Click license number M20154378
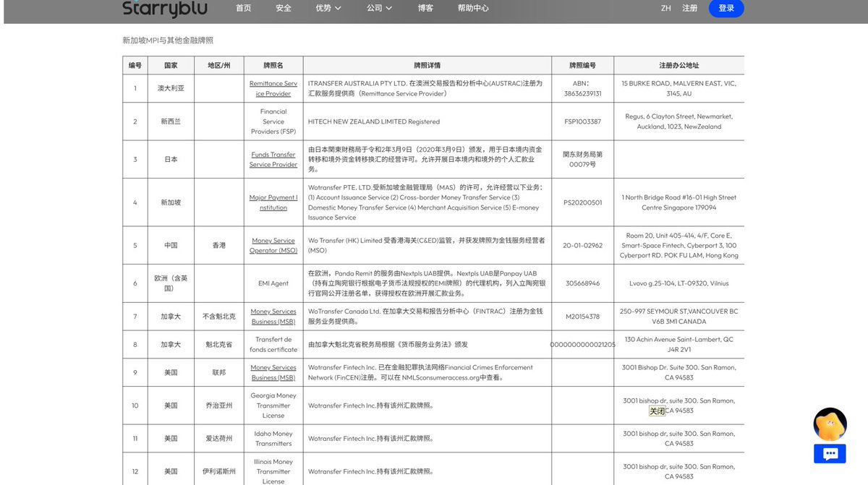The width and height of the screenshot is (868, 485). 582,316
